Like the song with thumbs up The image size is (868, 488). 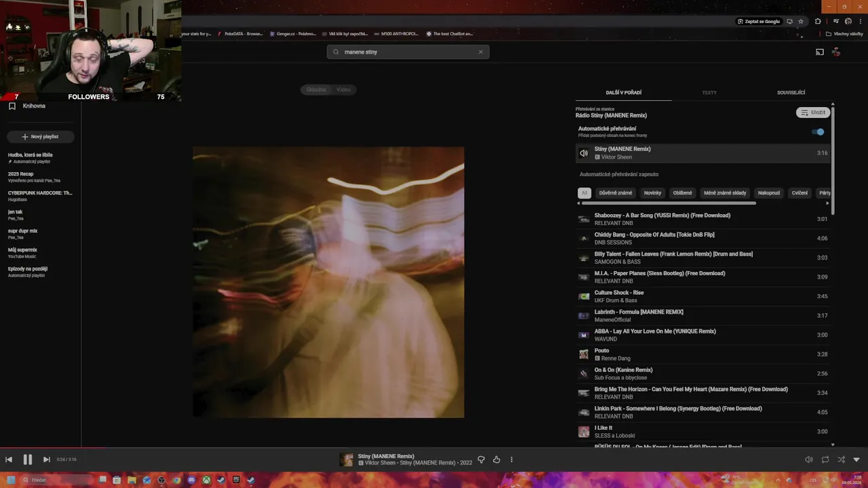click(x=496, y=460)
